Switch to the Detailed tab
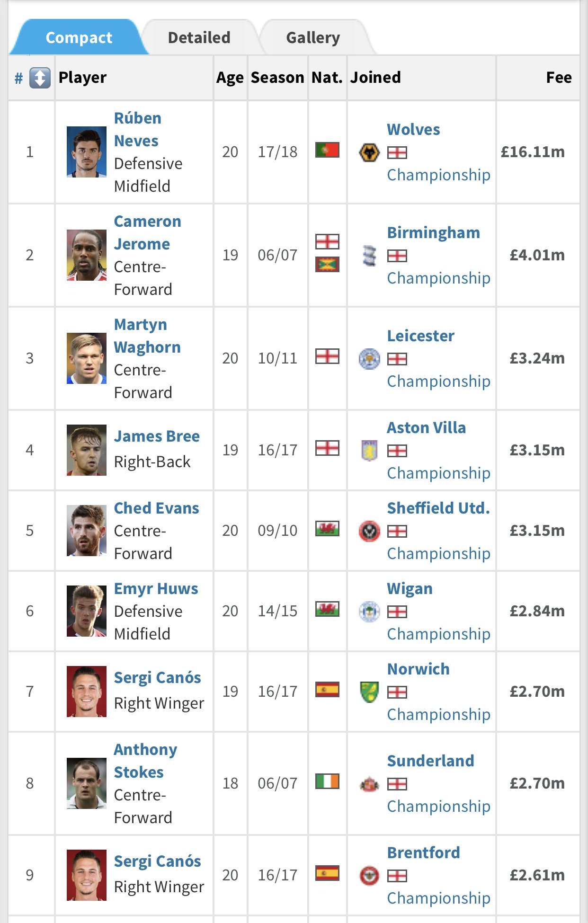The width and height of the screenshot is (588, 923). pyautogui.click(x=199, y=38)
